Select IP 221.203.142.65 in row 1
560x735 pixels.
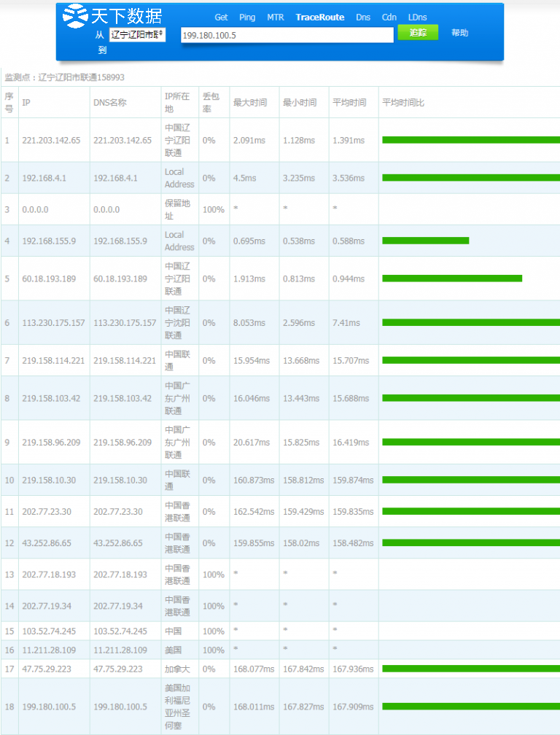51,140
